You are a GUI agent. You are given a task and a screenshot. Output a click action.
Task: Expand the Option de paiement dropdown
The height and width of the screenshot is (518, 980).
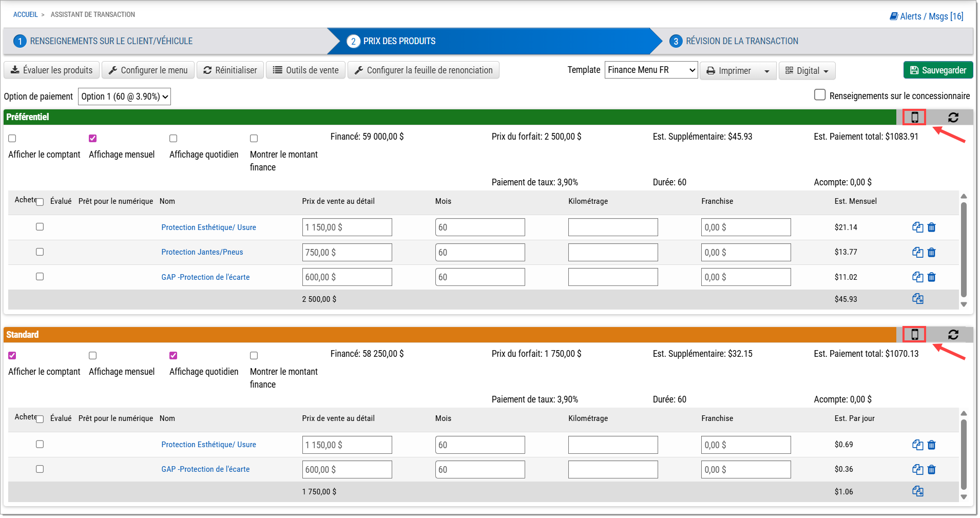pyautogui.click(x=124, y=97)
